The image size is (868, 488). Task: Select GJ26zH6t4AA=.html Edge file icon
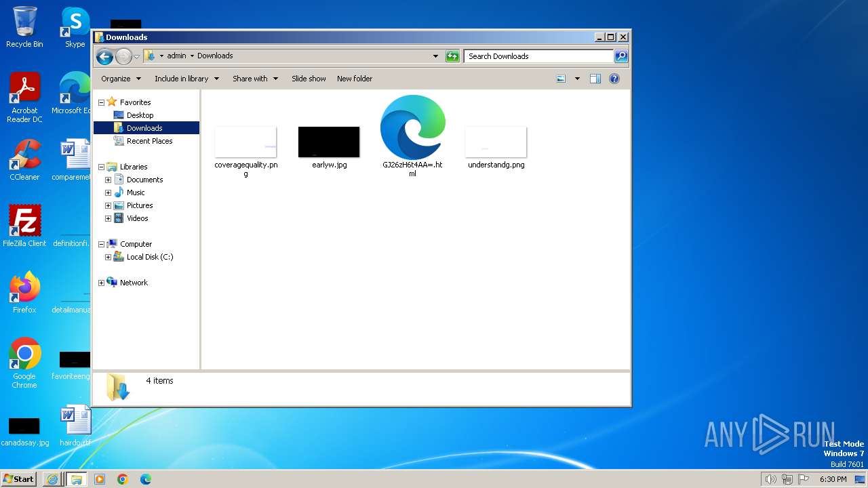[412, 127]
